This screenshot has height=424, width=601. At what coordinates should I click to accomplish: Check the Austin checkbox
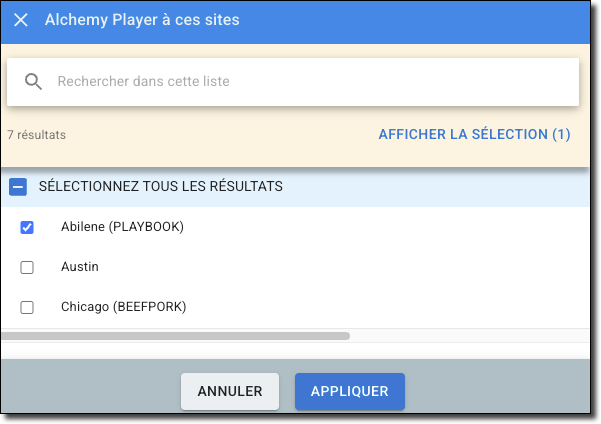pos(27,267)
